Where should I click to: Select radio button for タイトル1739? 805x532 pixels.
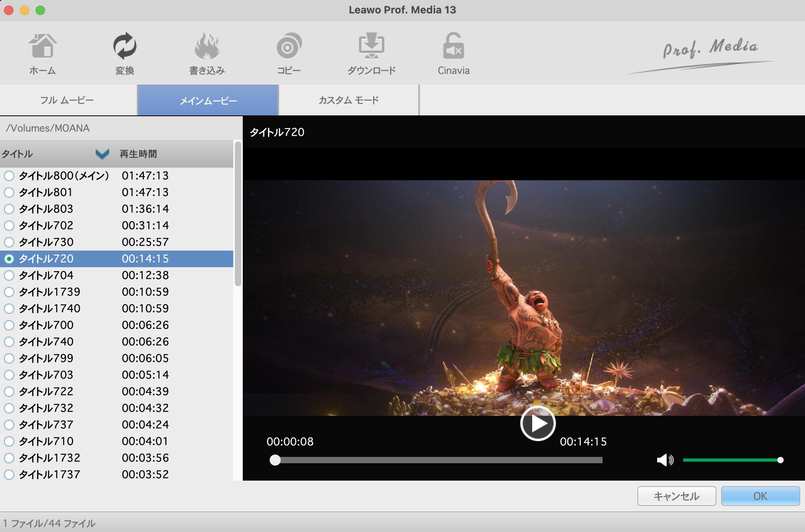tap(9, 292)
